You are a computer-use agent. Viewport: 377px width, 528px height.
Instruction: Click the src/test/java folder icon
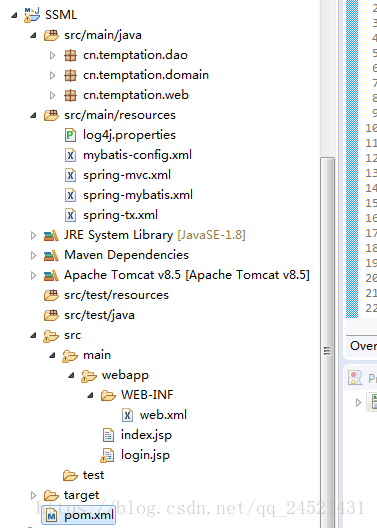[51, 316]
